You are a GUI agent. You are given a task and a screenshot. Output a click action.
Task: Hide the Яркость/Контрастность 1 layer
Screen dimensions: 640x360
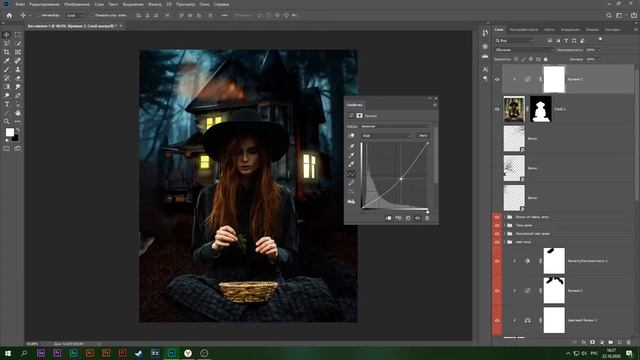(497, 261)
